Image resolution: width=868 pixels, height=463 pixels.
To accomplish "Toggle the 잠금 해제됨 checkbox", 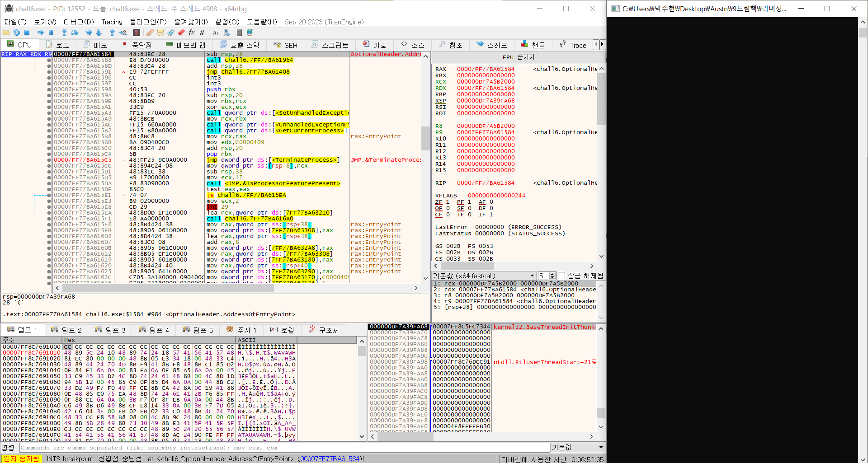I will (561, 276).
